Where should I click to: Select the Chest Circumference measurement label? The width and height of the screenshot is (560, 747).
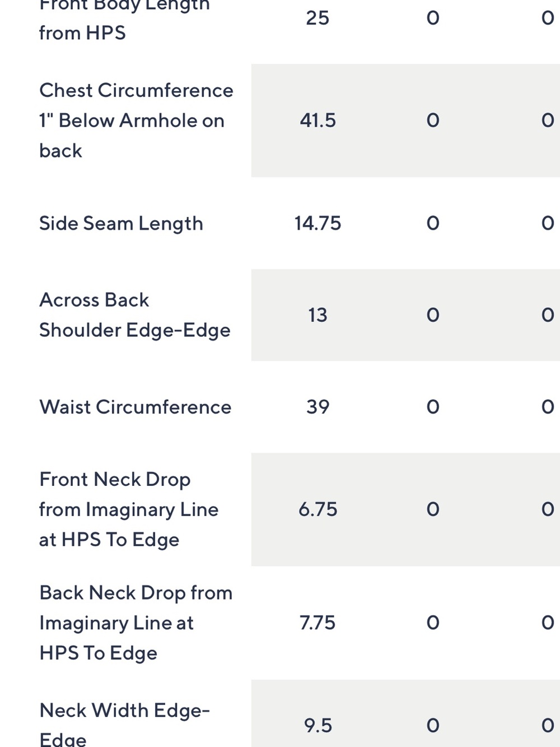[x=136, y=120]
